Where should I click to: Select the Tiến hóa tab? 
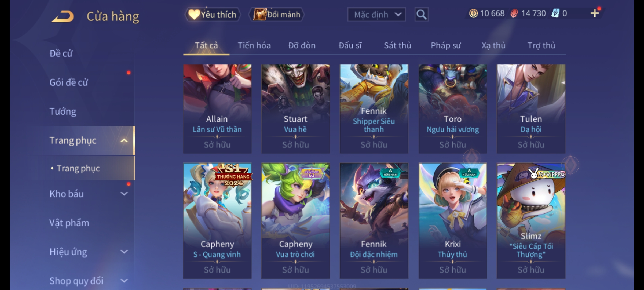tap(254, 45)
